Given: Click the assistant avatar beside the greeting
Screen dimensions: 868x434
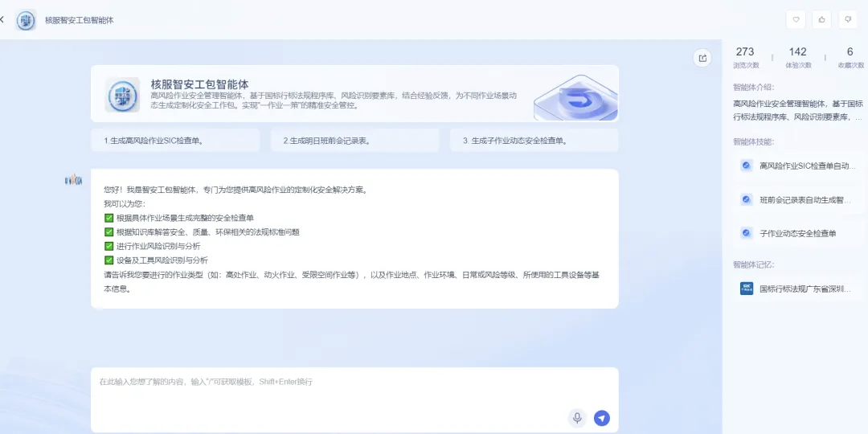Looking at the screenshot, I should (74, 179).
